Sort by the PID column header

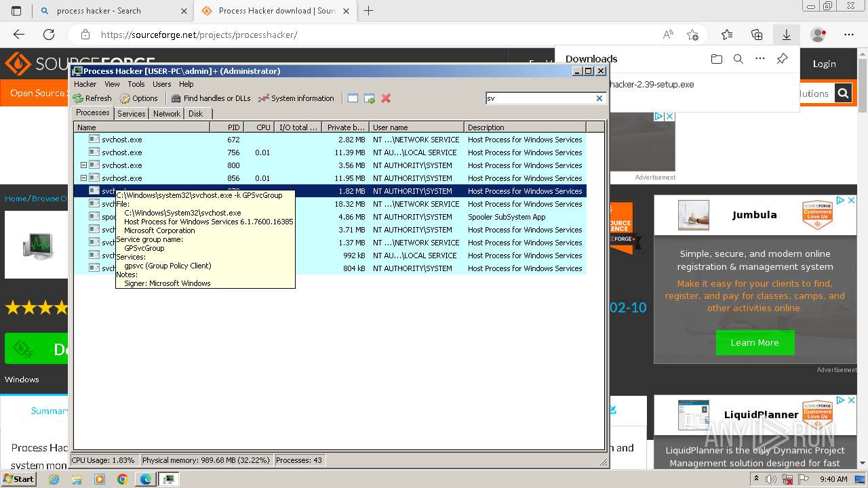click(x=226, y=127)
